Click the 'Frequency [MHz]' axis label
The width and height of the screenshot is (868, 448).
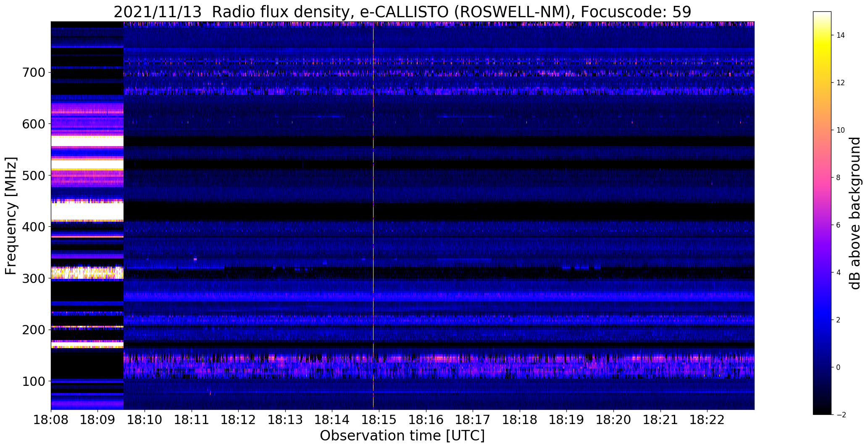click(11, 216)
